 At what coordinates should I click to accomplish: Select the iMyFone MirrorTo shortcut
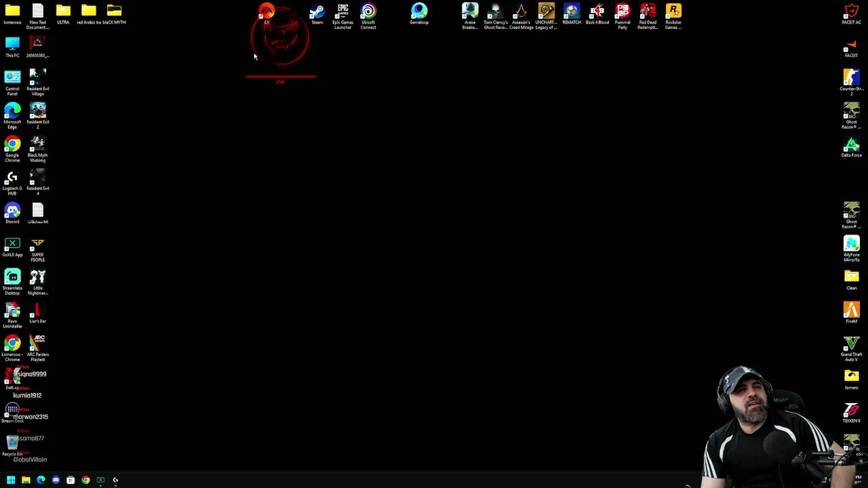pyautogui.click(x=852, y=249)
